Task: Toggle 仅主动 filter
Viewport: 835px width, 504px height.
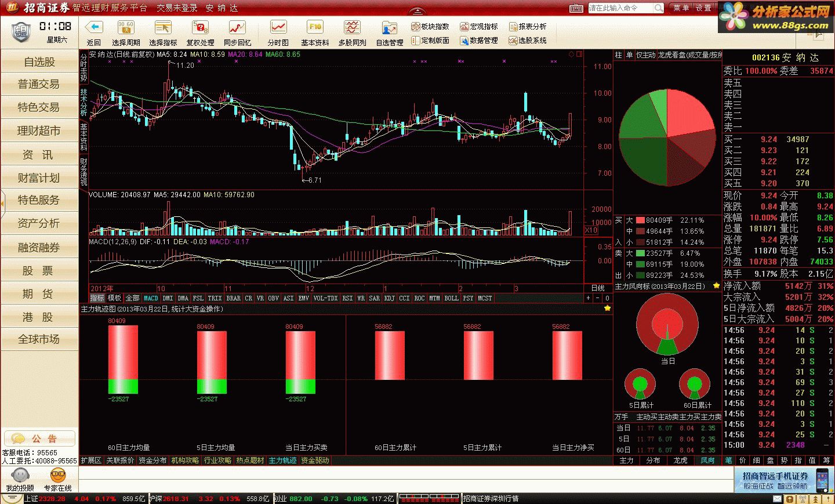Action: (645, 55)
